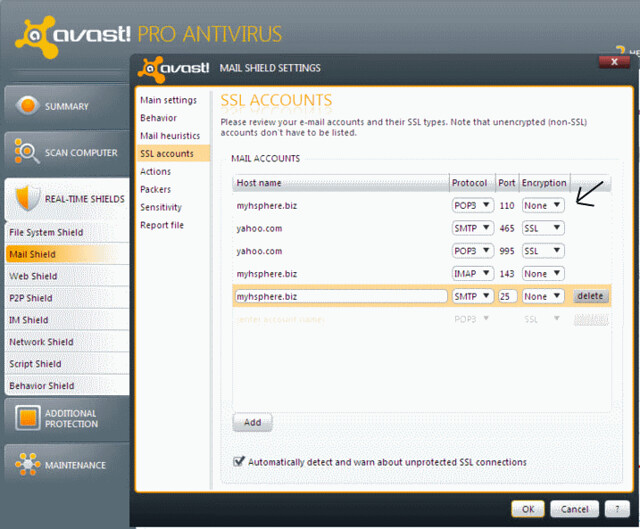Click the port field showing 25
The width and height of the screenshot is (640, 529).
(x=507, y=296)
